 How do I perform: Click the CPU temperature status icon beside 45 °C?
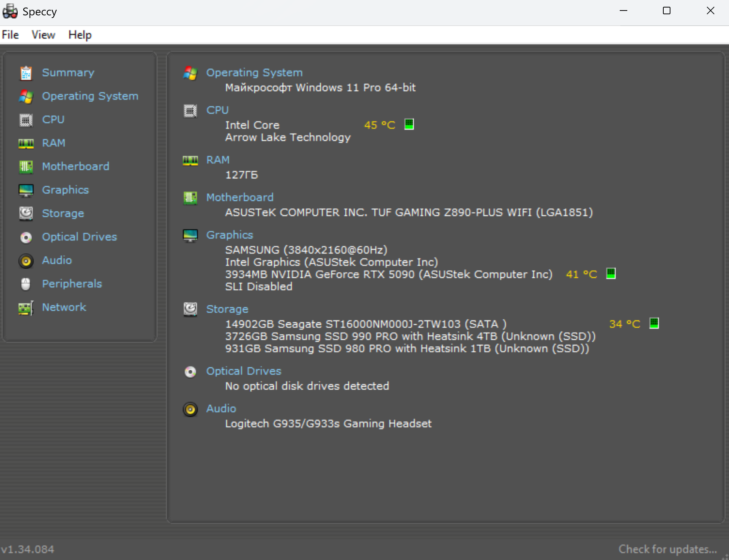(x=409, y=124)
